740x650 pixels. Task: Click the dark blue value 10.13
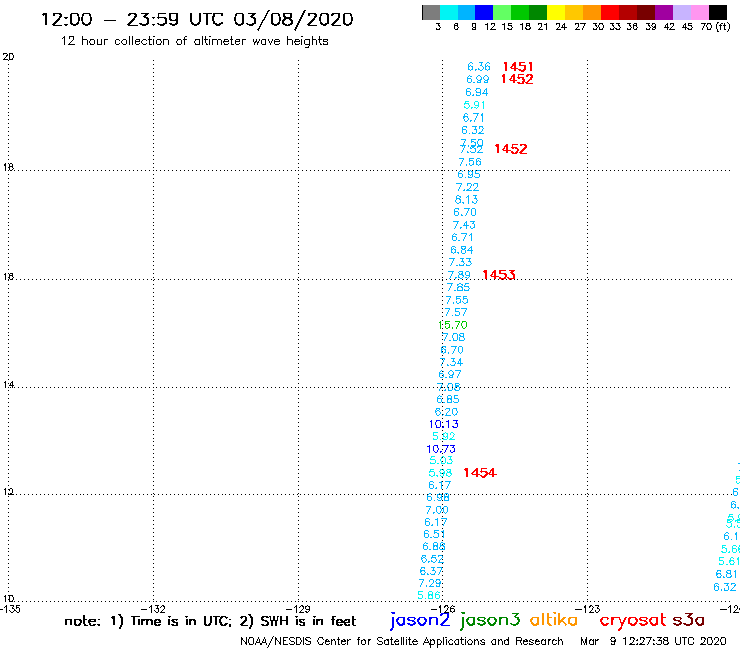[444, 424]
